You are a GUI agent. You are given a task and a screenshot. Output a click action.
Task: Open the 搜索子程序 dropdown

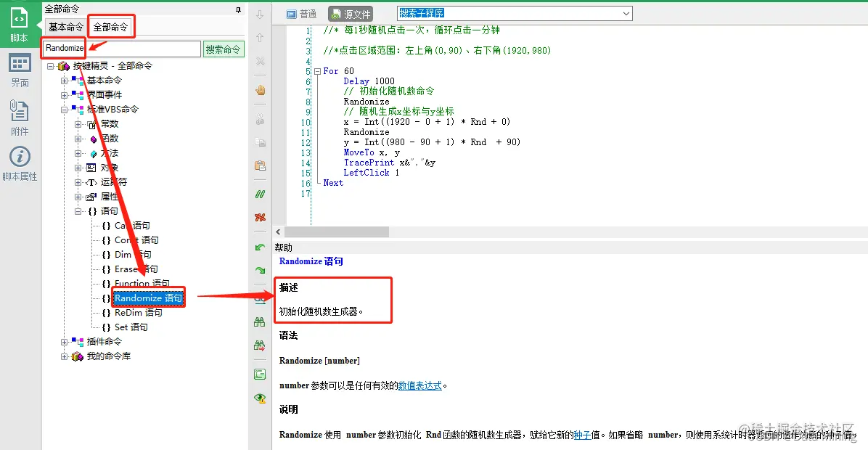point(626,13)
